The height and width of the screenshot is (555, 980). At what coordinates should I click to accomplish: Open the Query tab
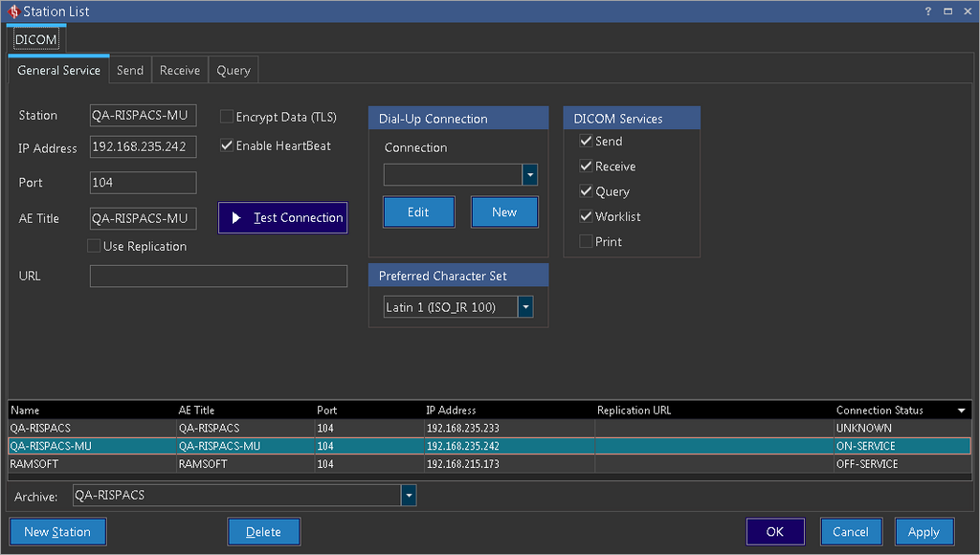pyautogui.click(x=234, y=70)
